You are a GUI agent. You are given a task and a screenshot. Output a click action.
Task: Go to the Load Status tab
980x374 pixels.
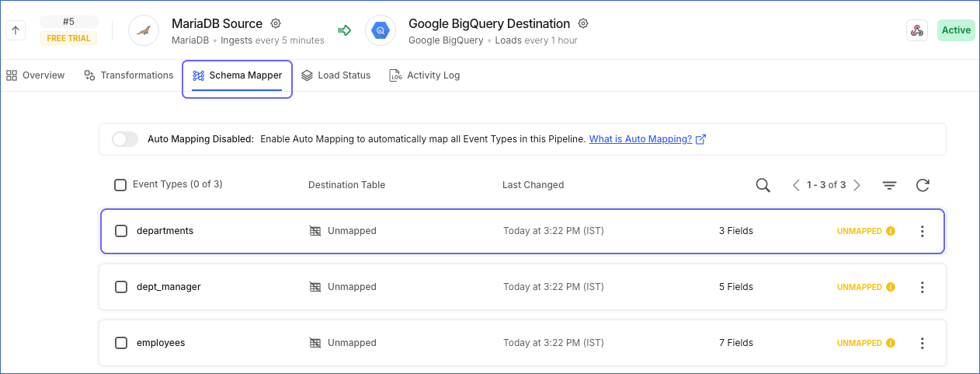tap(335, 75)
